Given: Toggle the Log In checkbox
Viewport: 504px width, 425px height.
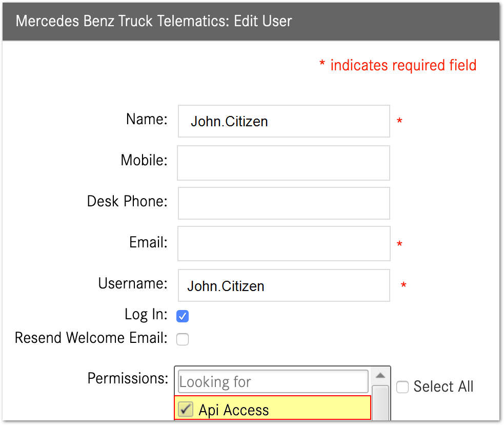Looking at the screenshot, I should pos(183,316).
